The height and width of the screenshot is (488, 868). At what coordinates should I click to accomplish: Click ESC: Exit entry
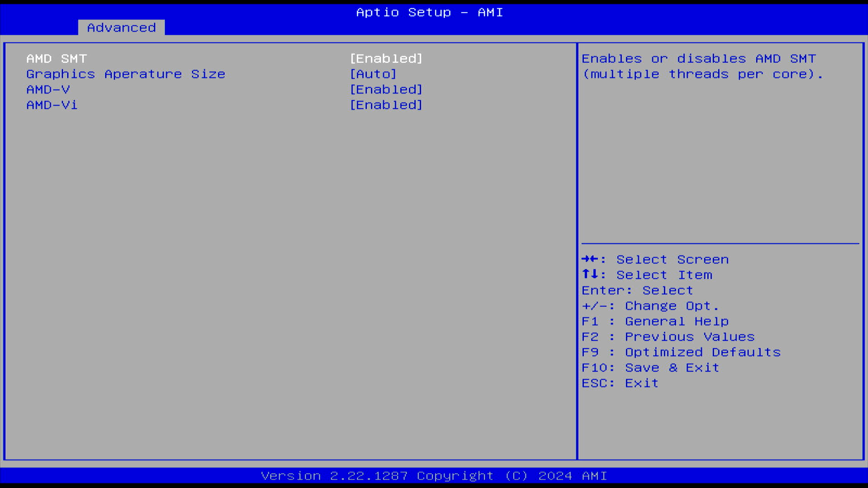click(x=620, y=383)
